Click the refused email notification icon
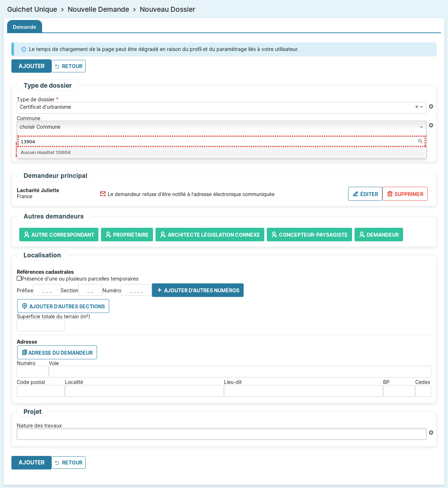Viewport: 448px width, 488px height. (103, 194)
